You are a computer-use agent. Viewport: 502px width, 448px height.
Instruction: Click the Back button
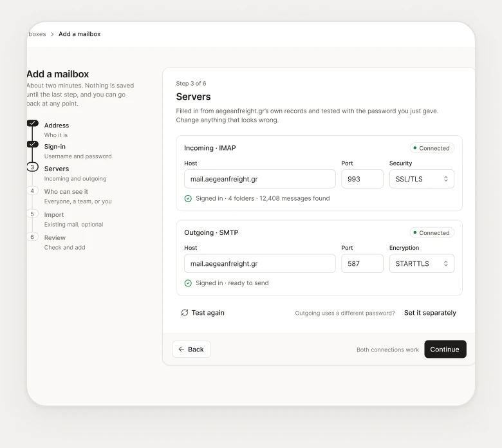point(191,350)
